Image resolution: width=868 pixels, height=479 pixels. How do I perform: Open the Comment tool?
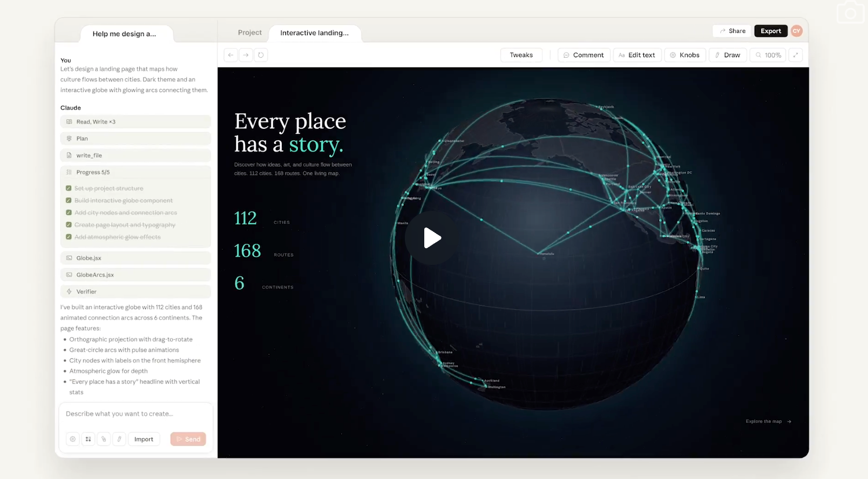[x=584, y=55]
